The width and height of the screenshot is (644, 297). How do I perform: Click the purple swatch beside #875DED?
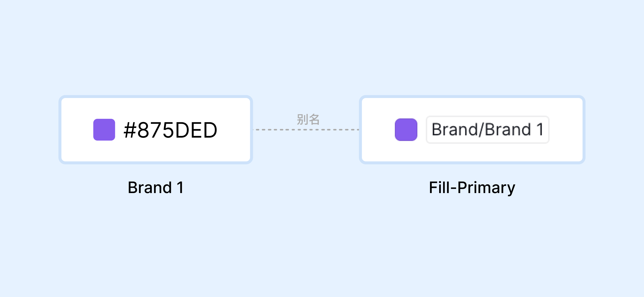pos(104,130)
